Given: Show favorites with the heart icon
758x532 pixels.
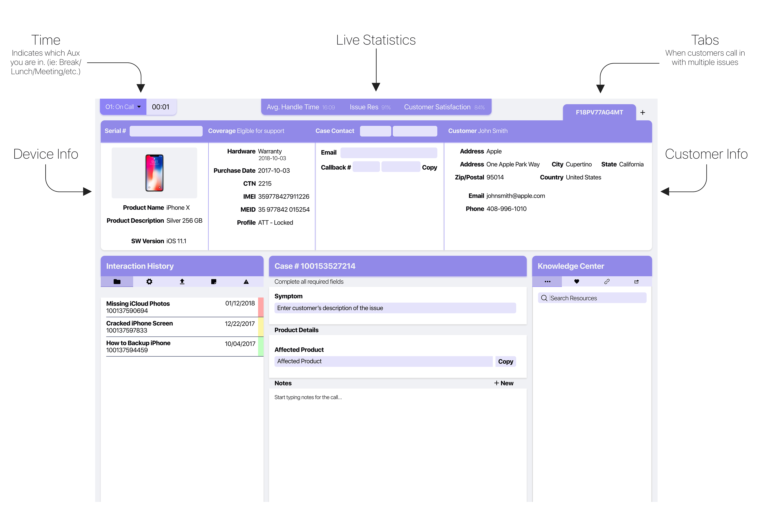Looking at the screenshot, I should coord(576,282).
